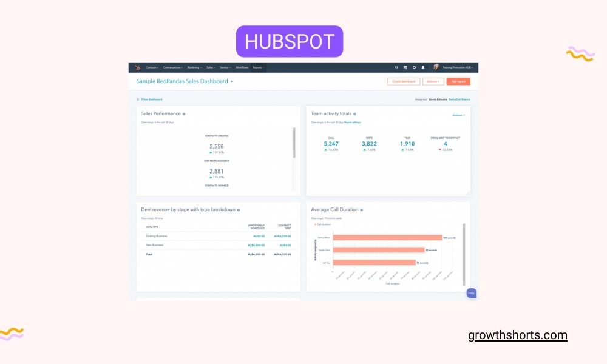Image resolution: width=607 pixels, height=364 pixels.
Task: Open the Actions dropdown on Team activity totals
Action: pyautogui.click(x=458, y=115)
